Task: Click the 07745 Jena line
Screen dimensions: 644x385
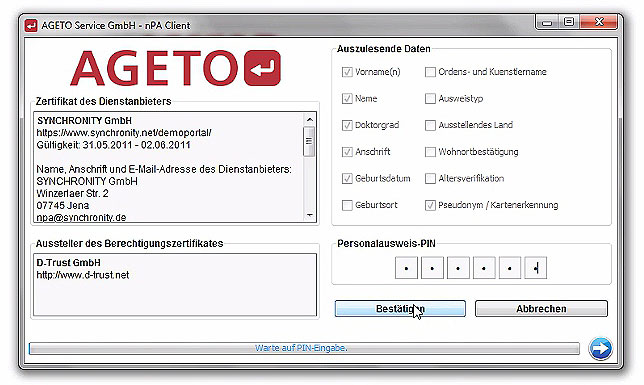Action: (x=62, y=205)
